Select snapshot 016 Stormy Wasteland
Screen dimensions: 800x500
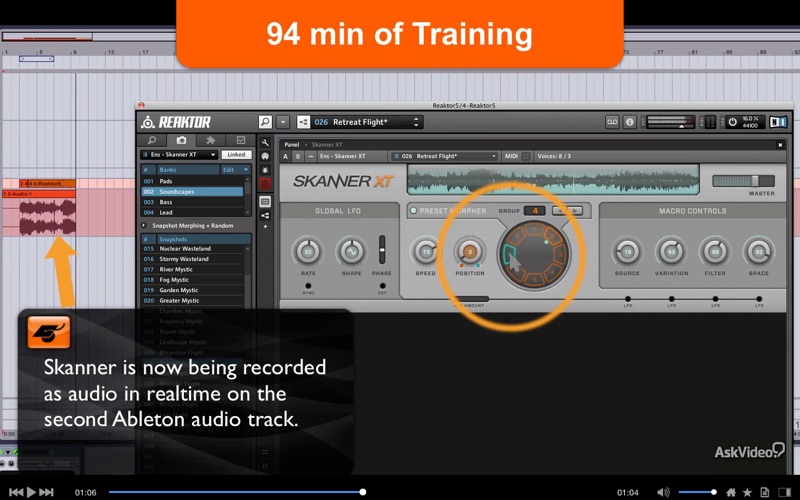point(193,259)
